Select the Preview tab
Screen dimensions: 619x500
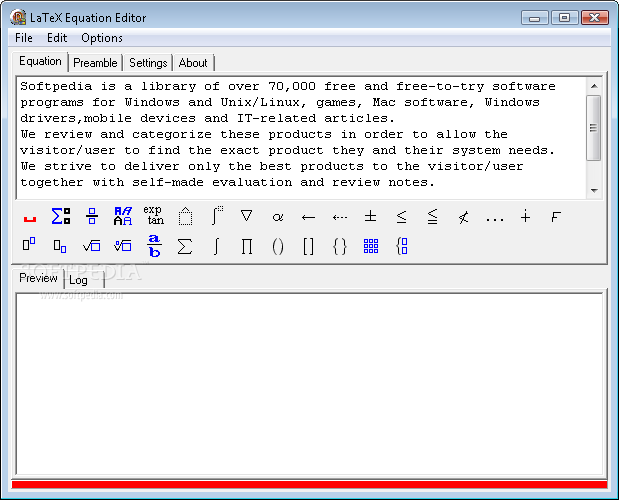(38, 278)
